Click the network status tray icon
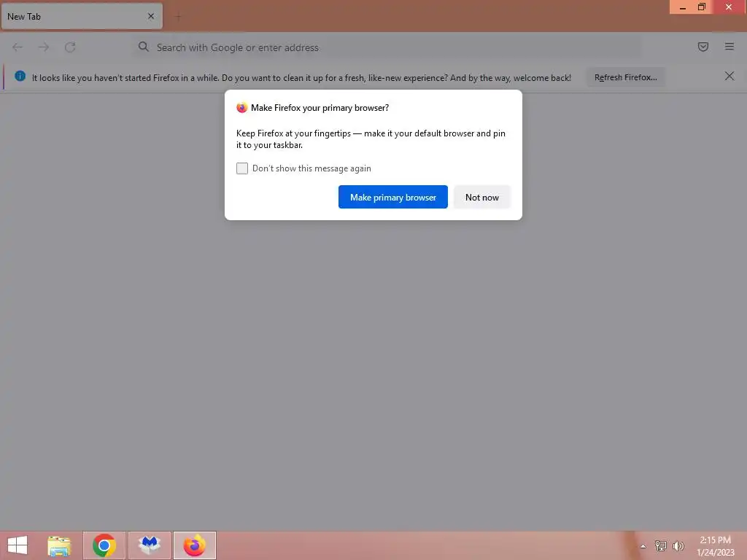 pos(660,545)
